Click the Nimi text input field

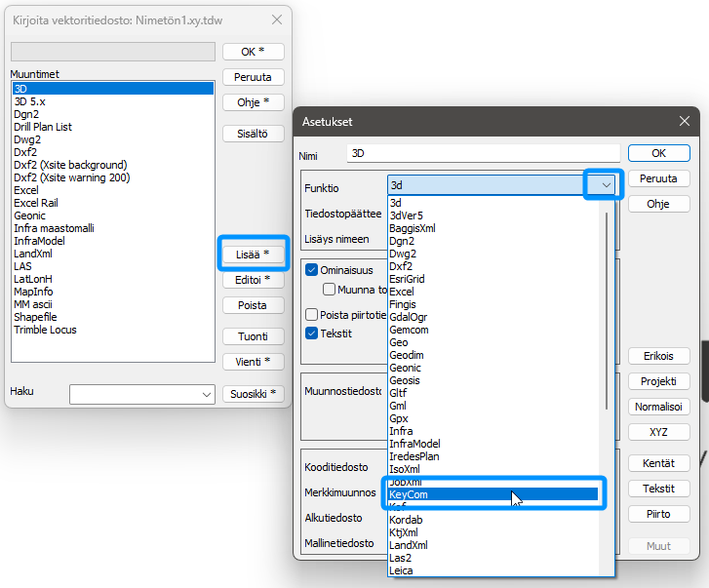coord(483,153)
